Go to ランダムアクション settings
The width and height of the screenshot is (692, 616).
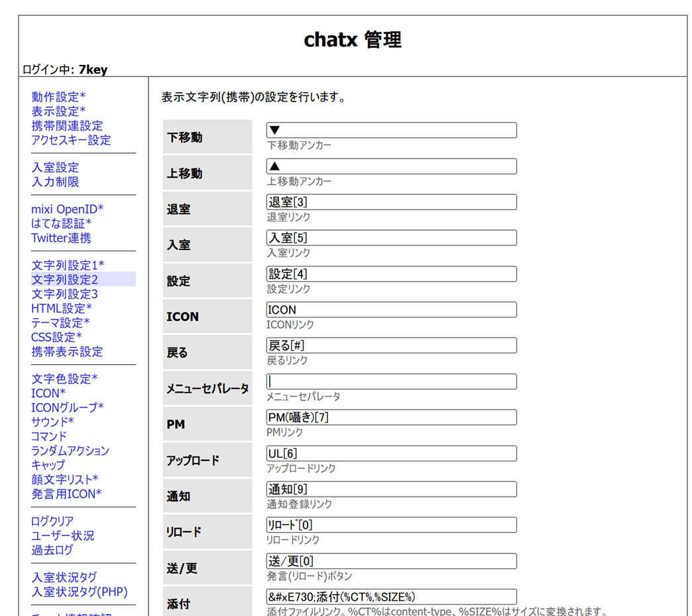click(x=70, y=450)
